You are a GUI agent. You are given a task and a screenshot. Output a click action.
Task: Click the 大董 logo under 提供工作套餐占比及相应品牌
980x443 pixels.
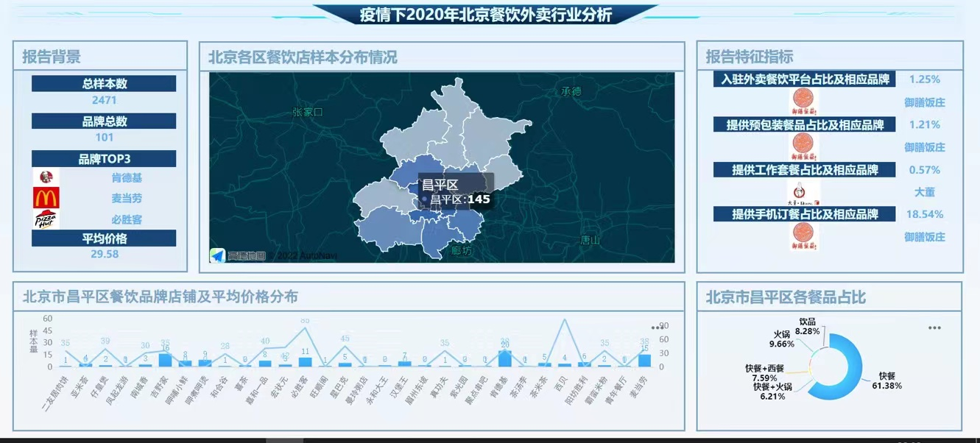pos(803,192)
